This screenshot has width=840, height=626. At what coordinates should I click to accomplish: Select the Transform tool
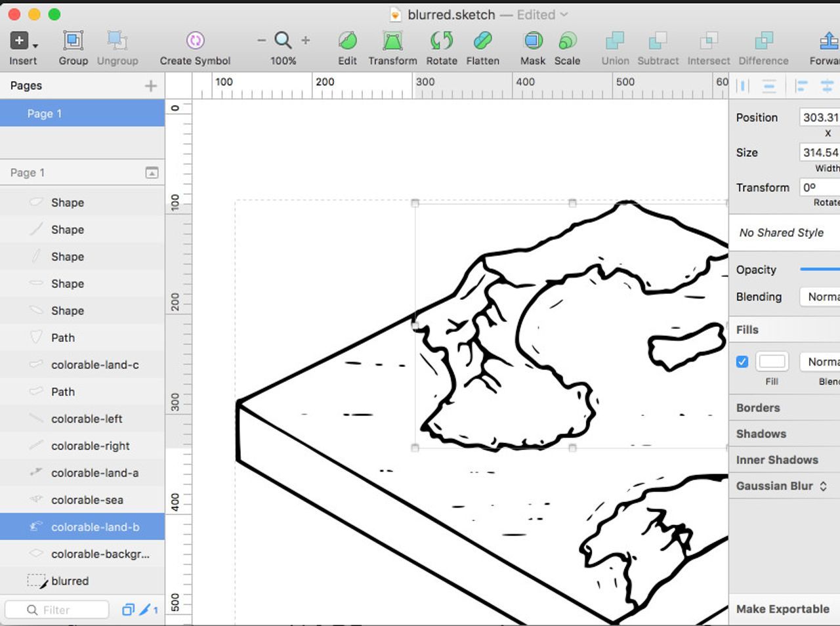392,41
